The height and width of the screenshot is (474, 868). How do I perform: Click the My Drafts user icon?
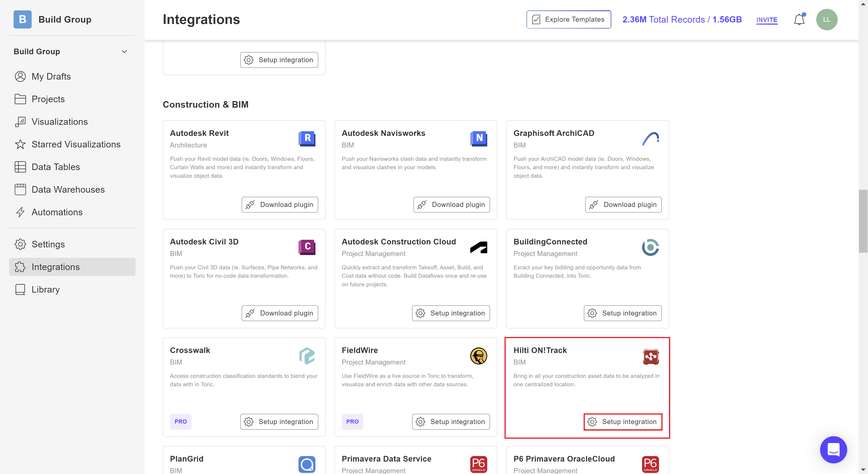coord(20,76)
